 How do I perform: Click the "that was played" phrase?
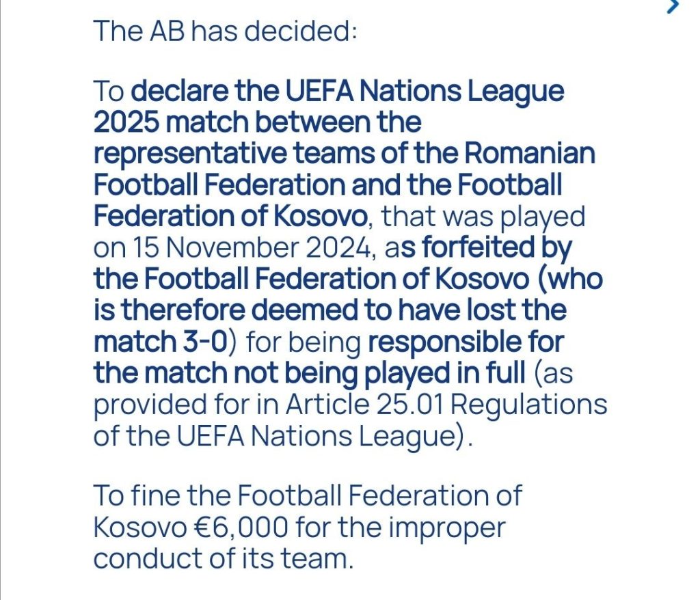click(x=483, y=217)
